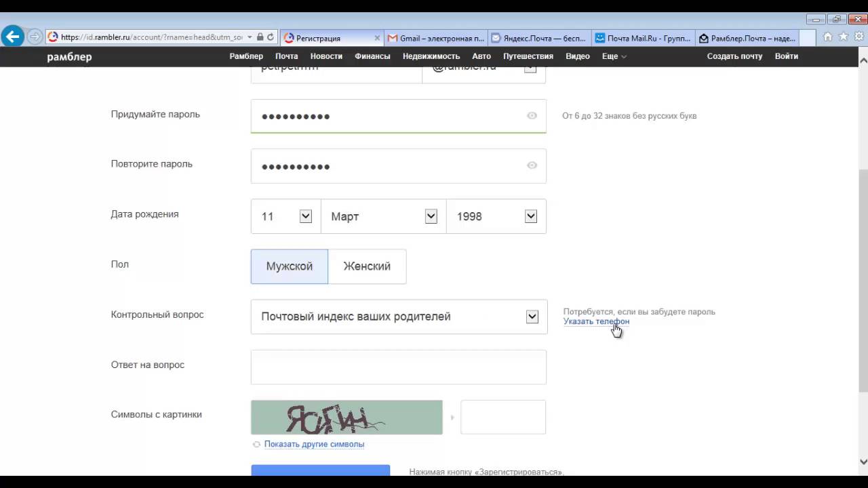
Task: Switch to the Рамблер.Почта tab
Action: pos(747,38)
